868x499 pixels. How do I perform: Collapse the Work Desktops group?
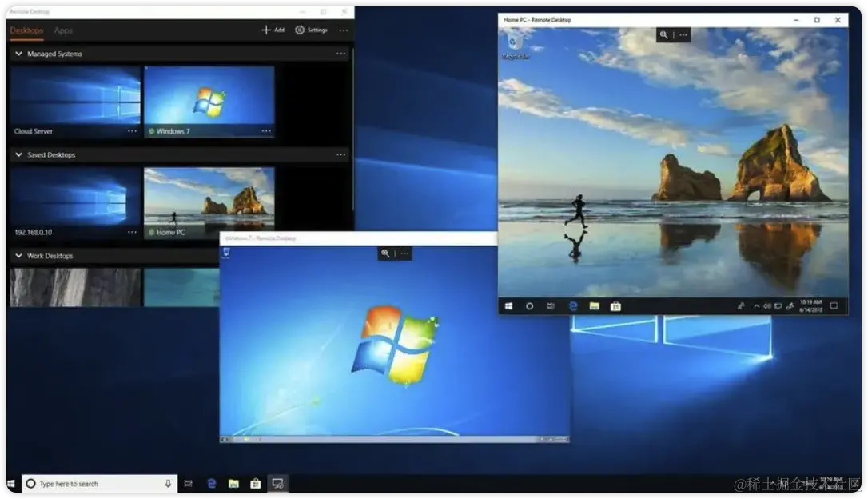[x=19, y=256]
